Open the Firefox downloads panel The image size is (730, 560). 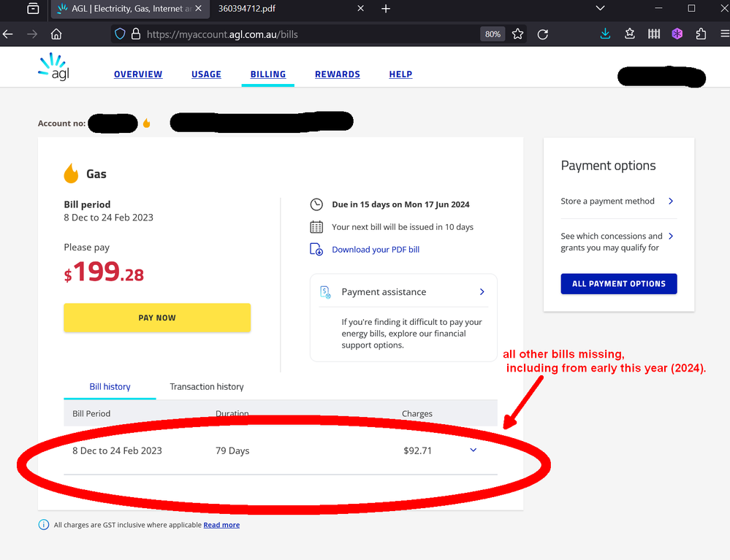click(605, 34)
